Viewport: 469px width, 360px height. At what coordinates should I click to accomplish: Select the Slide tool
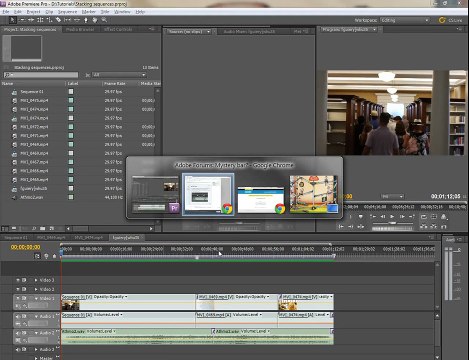pos(77,20)
